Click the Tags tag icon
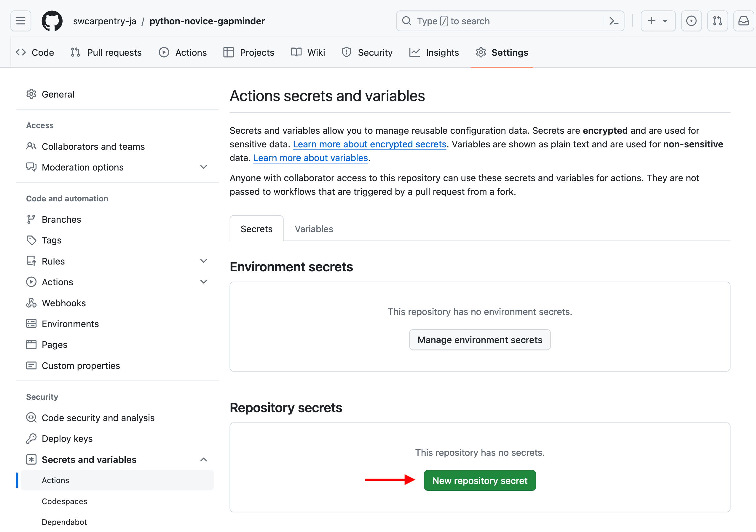The image size is (756, 532). click(x=31, y=240)
